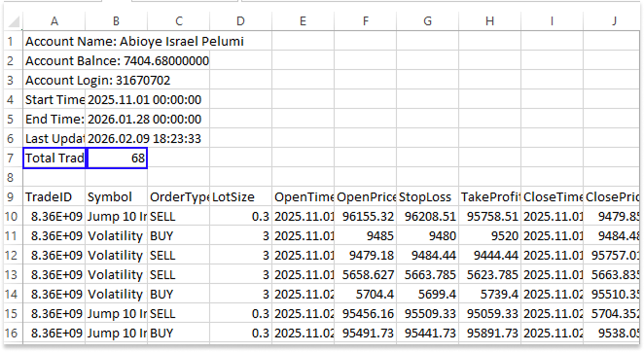Screen dimensions: 644x352
Task: Click the TradeID column heading cell
Action: 54,197
